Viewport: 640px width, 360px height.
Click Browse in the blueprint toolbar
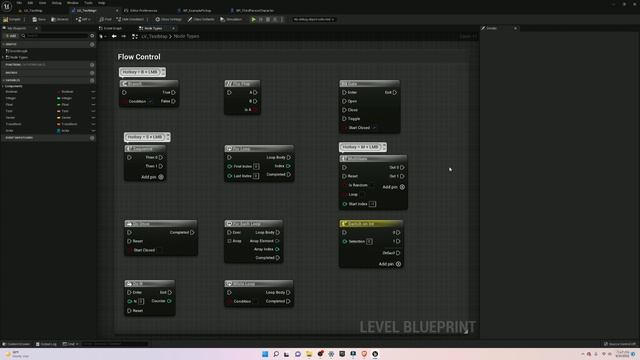(x=60, y=19)
